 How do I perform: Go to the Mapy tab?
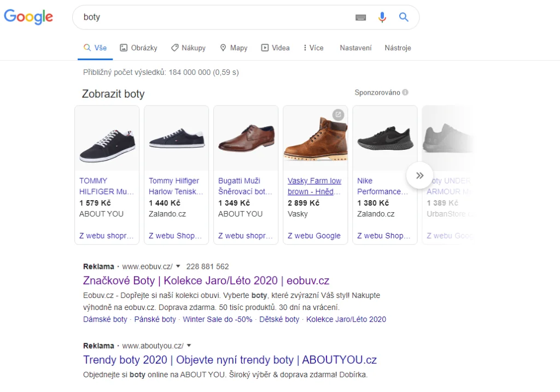point(234,48)
